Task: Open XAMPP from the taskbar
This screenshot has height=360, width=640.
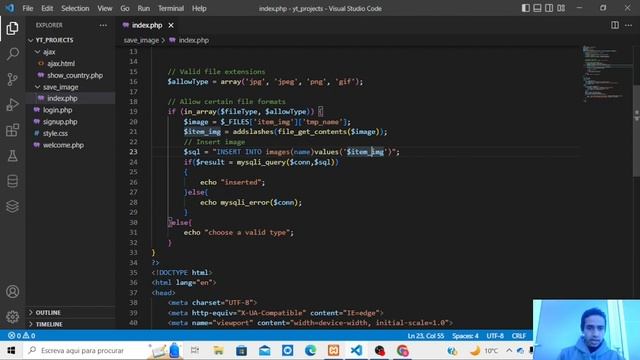Action: 333,351
